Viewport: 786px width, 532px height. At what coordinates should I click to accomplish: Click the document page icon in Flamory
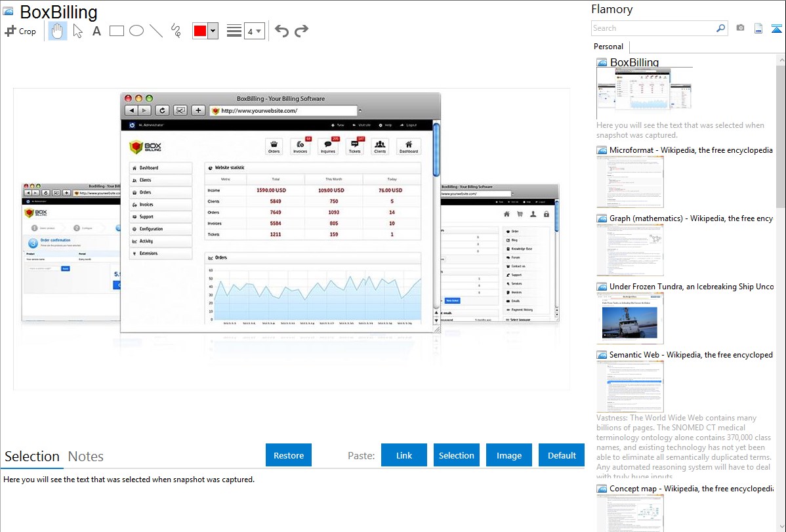pyautogui.click(x=758, y=28)
